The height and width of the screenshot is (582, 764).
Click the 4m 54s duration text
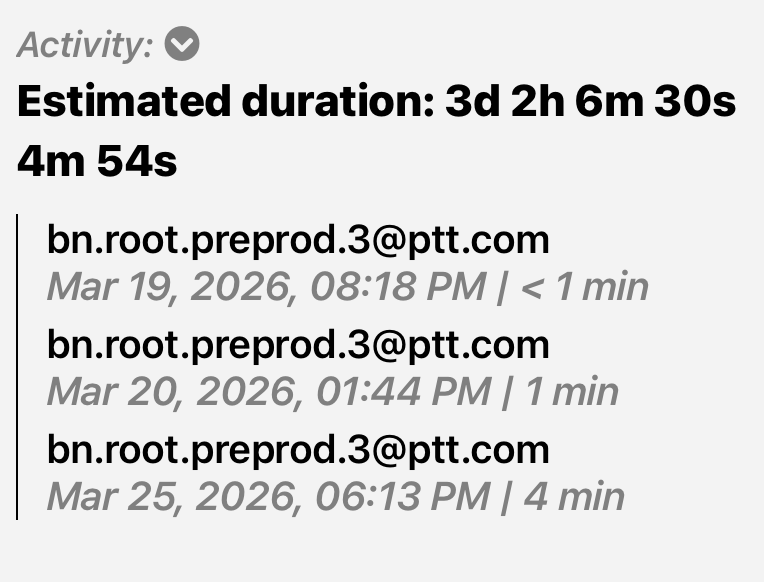[97, 162]
